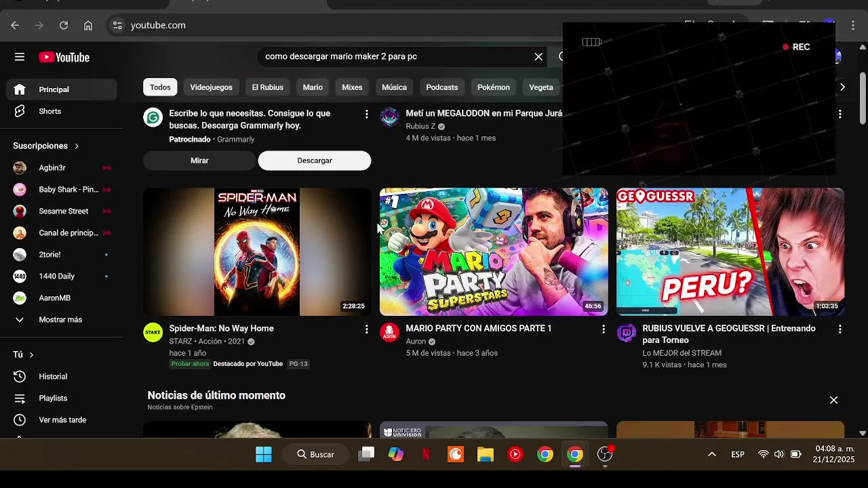Open Spider-Man: No Way Home title link
This screenshot has width=868, height=488.
coord(221,329)
